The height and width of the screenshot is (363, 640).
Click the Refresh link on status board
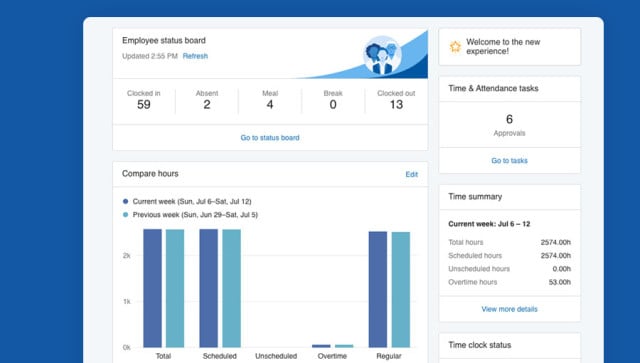click(x=195, y=56)
